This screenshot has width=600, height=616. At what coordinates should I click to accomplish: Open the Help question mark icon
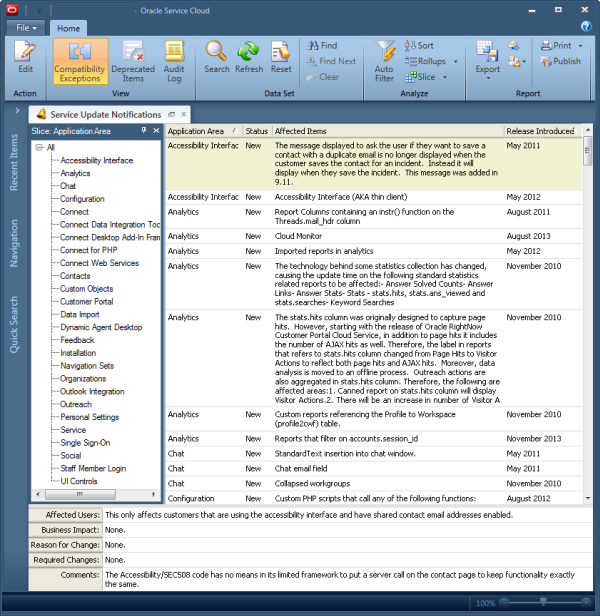(586, 26)
